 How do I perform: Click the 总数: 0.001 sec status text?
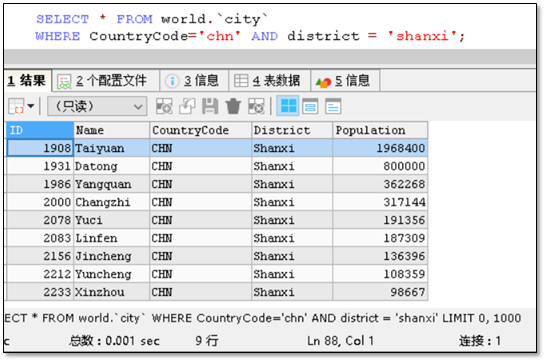click(114, 340)
